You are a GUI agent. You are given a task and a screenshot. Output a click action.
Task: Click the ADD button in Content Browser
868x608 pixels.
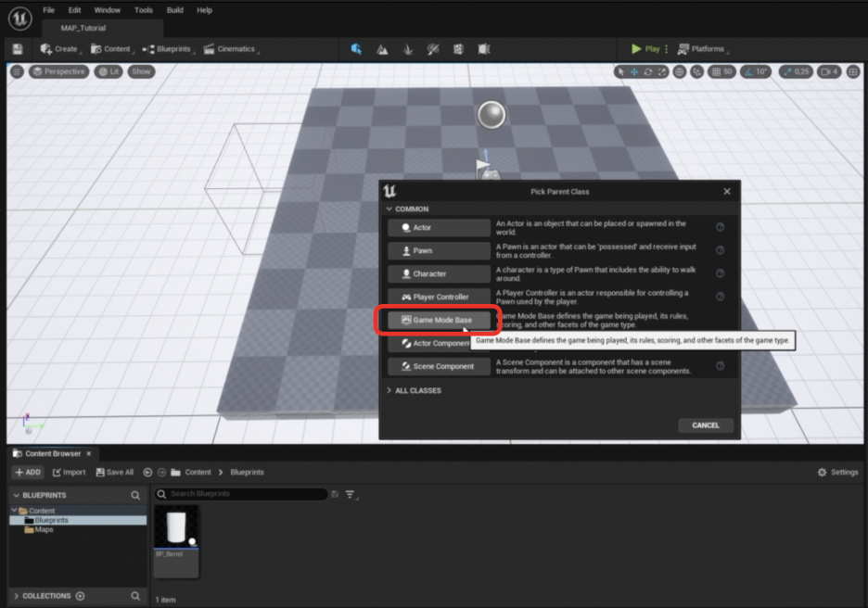28,473
